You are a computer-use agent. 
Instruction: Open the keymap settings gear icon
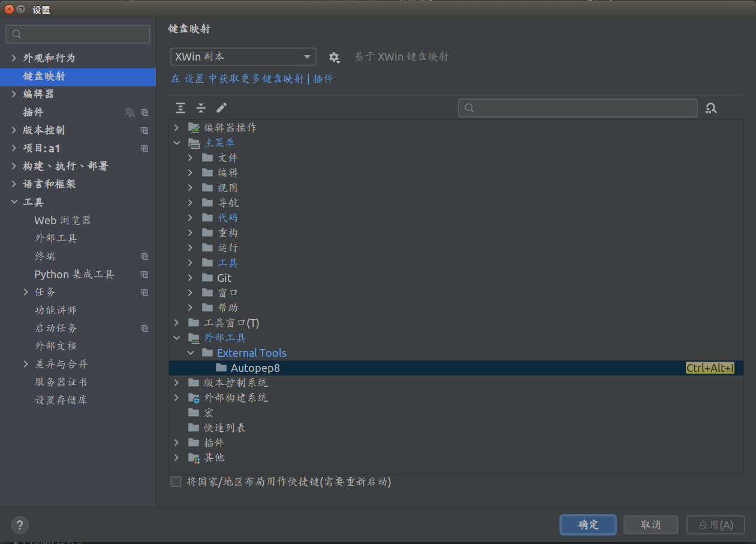click(x=334, y=56)
